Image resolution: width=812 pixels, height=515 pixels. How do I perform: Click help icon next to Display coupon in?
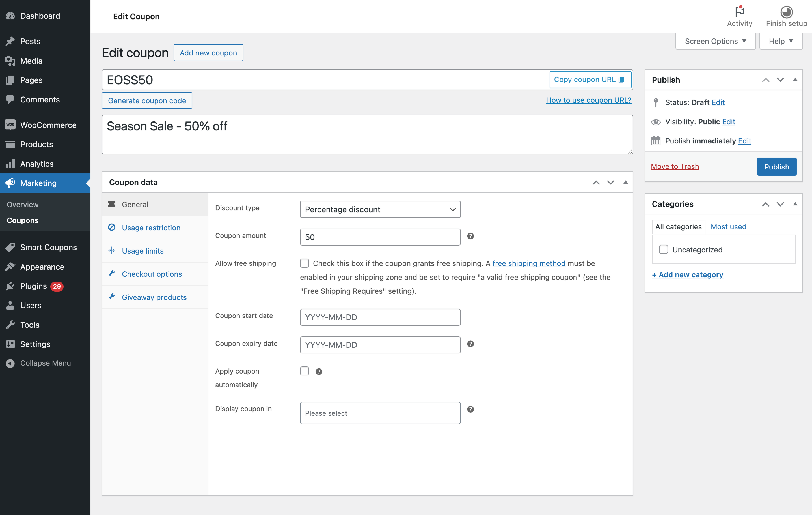tap(470, 409)
